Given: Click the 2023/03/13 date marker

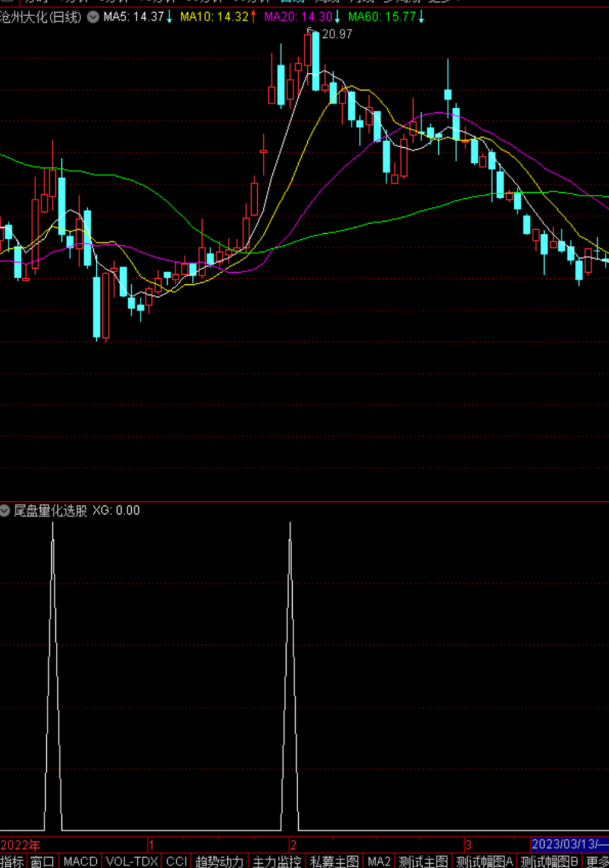Looking at the screenshot, I should coord(569,844).
